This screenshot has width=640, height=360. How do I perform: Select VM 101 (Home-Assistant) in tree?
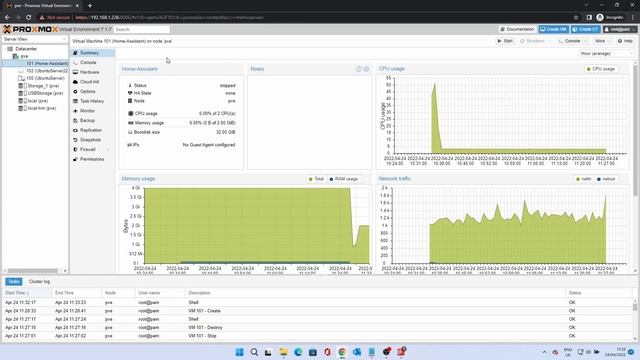point(47,64)
